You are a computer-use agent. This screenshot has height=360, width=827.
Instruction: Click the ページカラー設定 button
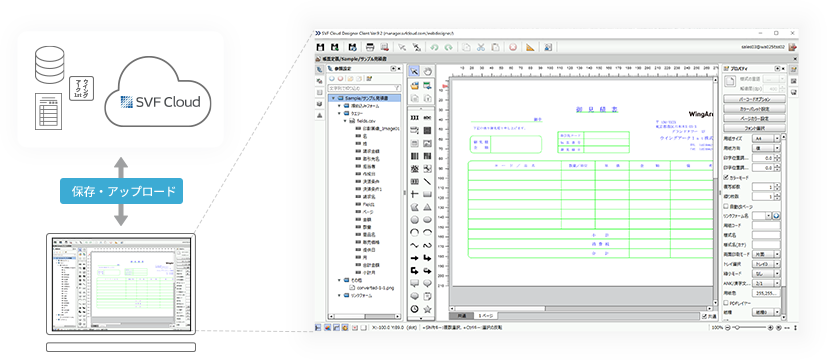[754, 118]
